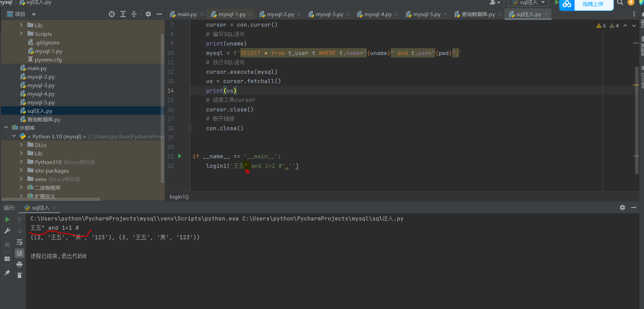Viewport: 644px width, 309px height.
Task: Expand the 二进制框架 node
Action: [21, 187]
